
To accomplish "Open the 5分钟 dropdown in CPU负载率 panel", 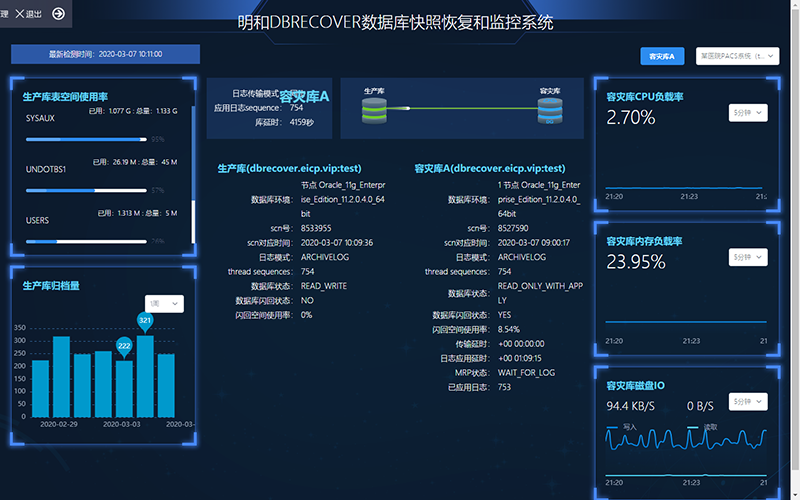I will coord(748,113).
